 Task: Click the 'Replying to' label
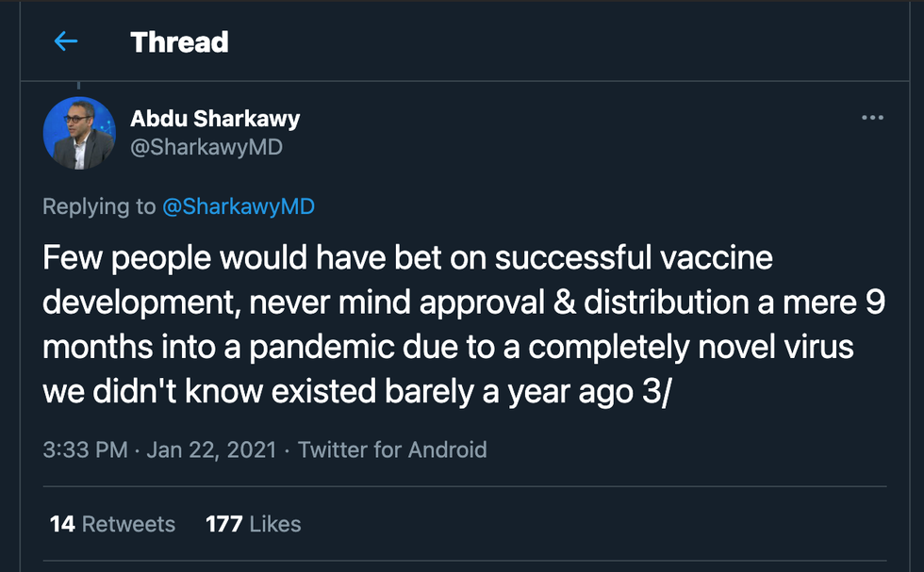(99, 207)
